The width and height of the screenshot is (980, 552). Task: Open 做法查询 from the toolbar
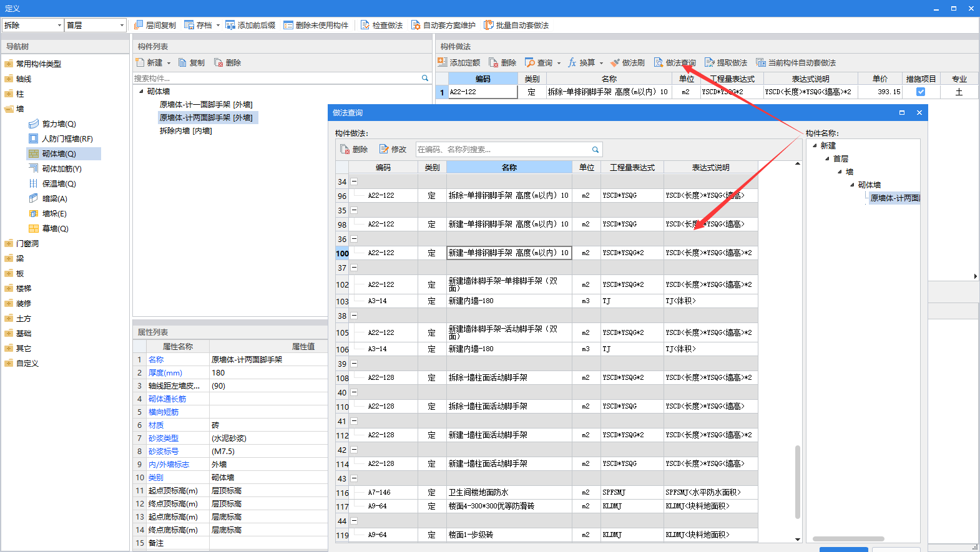coord(675,62)
